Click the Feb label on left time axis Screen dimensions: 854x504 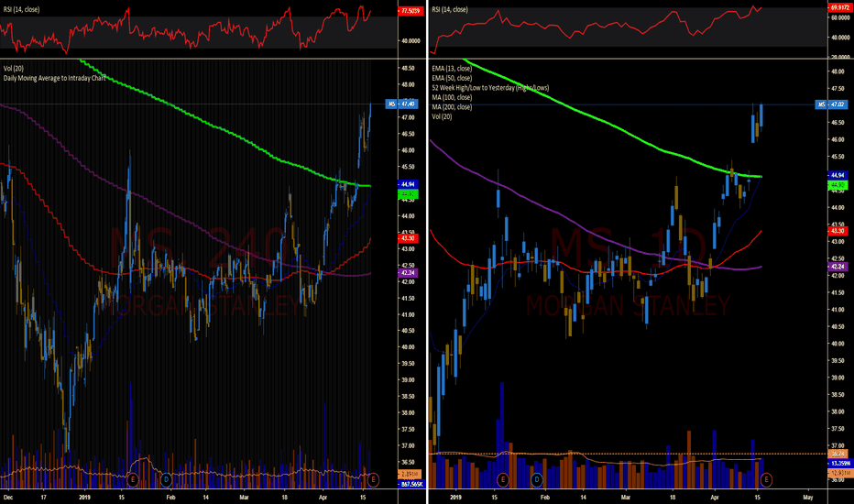[x=170, y=497]
